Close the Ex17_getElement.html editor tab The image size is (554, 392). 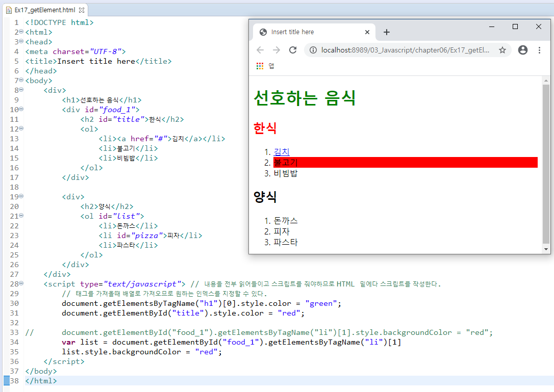click(82, 10)
